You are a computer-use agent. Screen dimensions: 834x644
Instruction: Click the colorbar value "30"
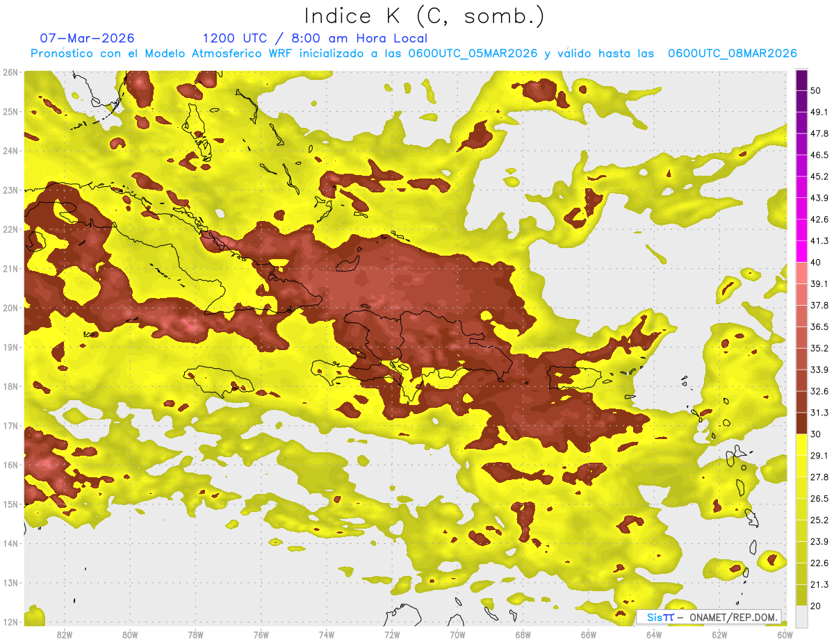point(817,434)
